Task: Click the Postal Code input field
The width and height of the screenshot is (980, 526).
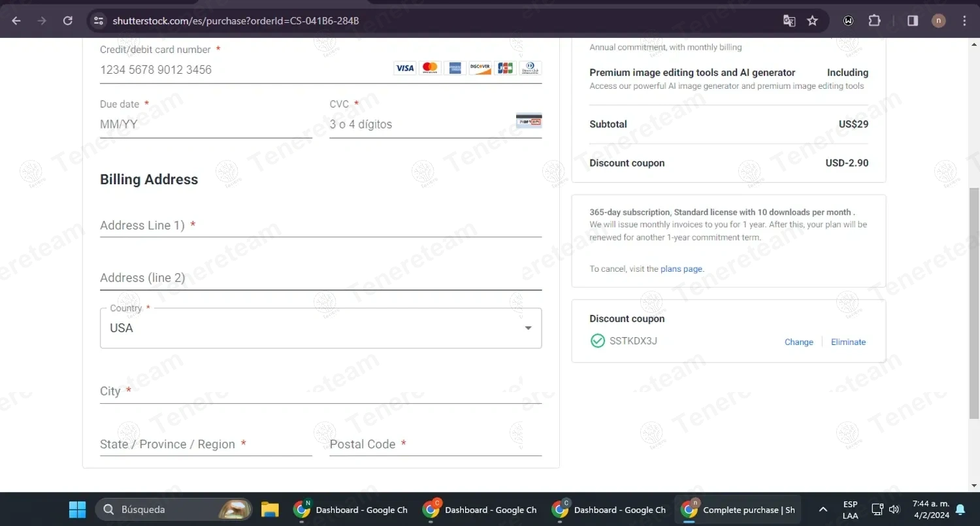Action: tap(435, 444)
